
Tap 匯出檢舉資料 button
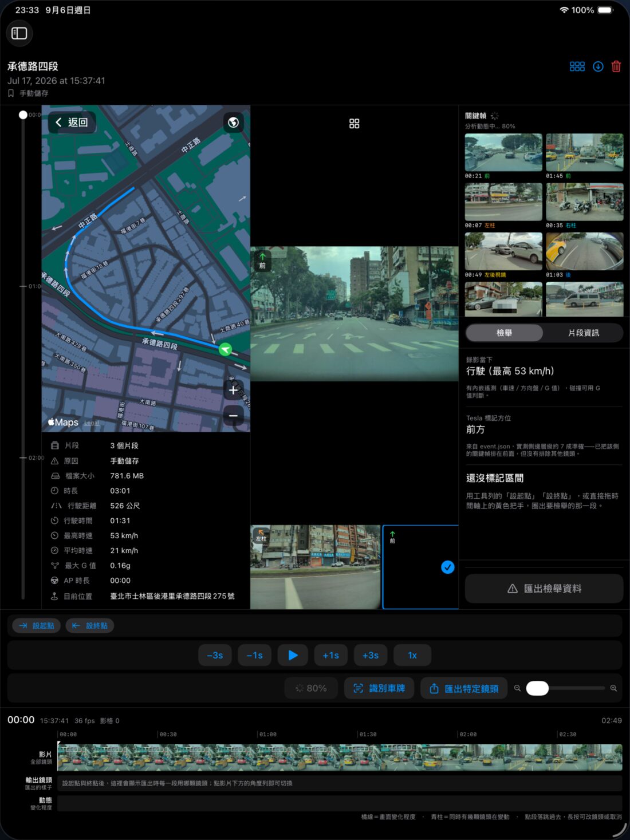[x=544, y=589]
